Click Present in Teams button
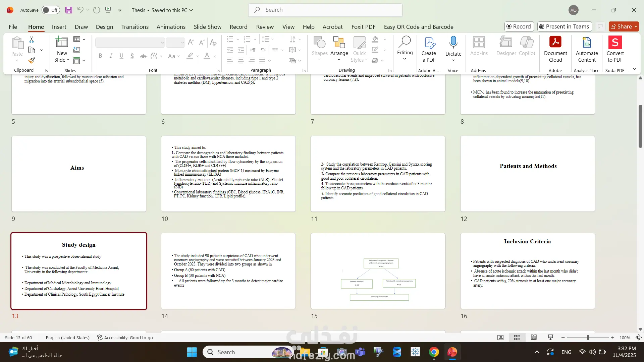The height and width of the screenshot is (362, 644). (x=564, y=26)
